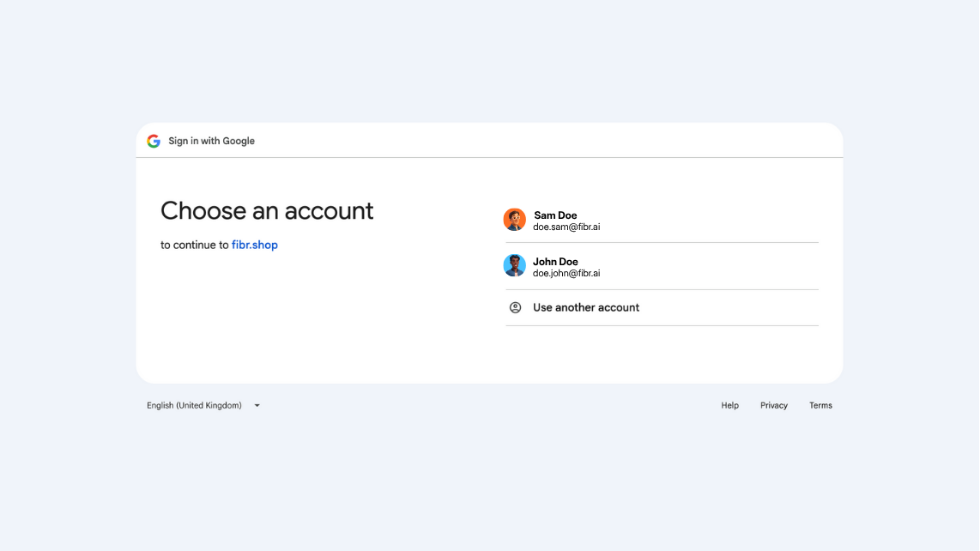
Task: Open the Help link
Action: point(729,406)
